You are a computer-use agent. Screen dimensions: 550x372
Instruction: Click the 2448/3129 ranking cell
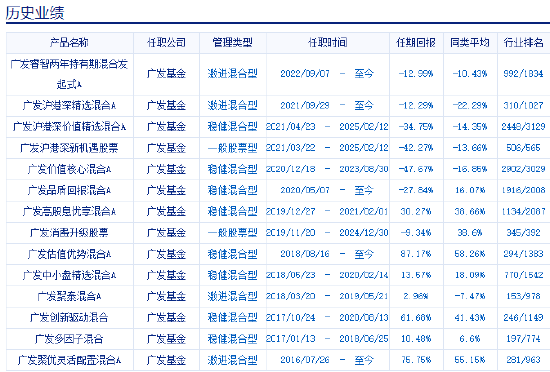coord(523,127)
